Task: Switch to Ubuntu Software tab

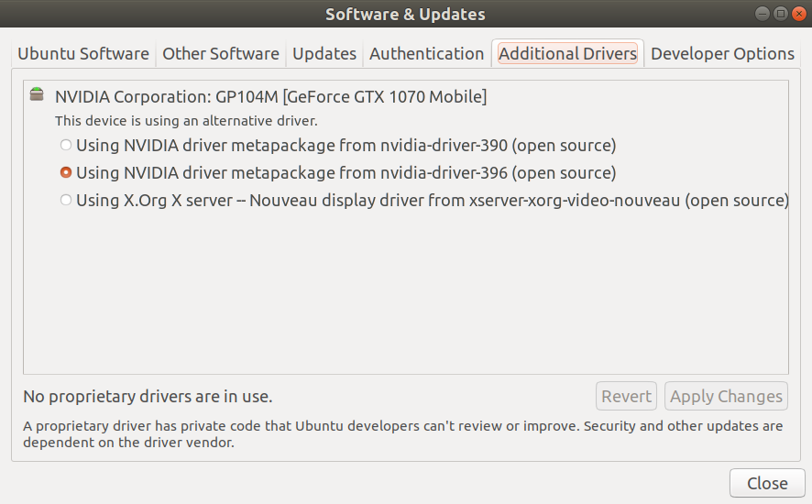Action: (x=83, y=54)
